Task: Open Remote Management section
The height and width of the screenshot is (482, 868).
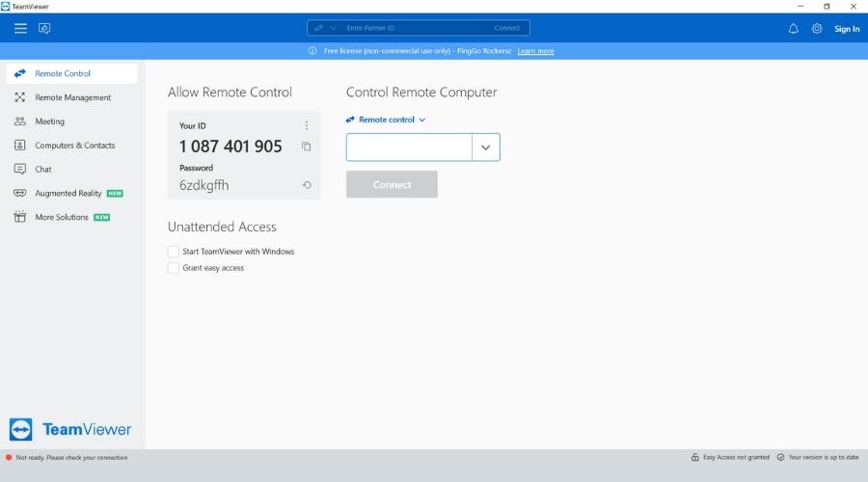Action: [x=71, y=97]
